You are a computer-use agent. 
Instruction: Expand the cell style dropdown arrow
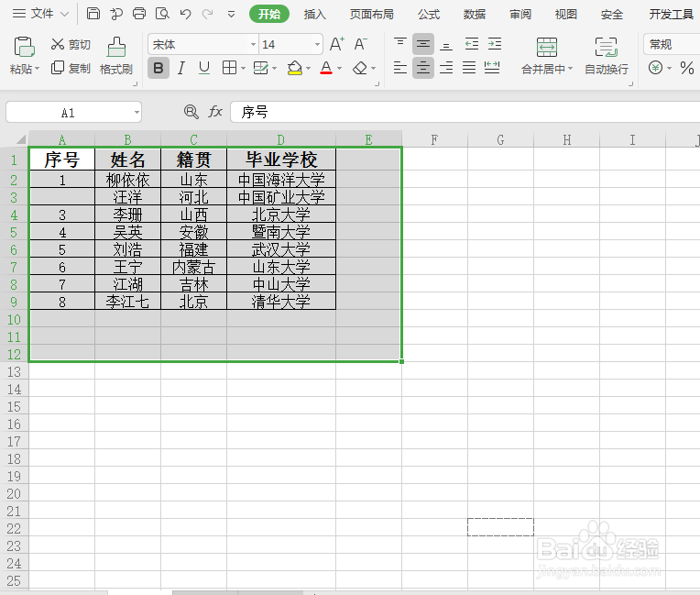tap(275, 69)
